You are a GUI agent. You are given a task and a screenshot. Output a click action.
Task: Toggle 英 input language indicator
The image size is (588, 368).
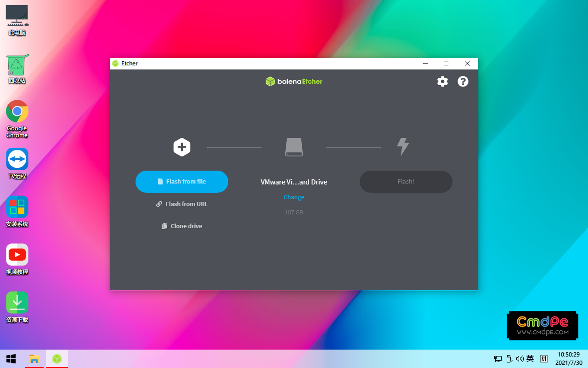point(530,359)
